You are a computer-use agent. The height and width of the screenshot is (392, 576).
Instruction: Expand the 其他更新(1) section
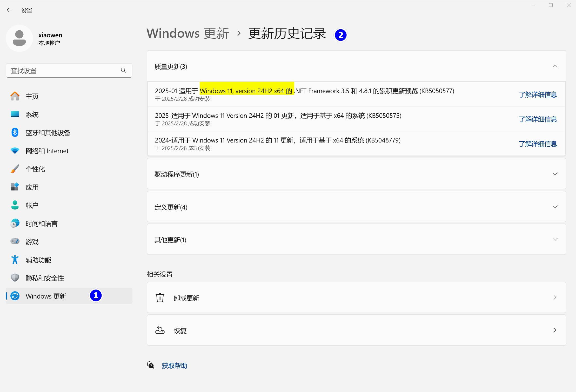555,239
